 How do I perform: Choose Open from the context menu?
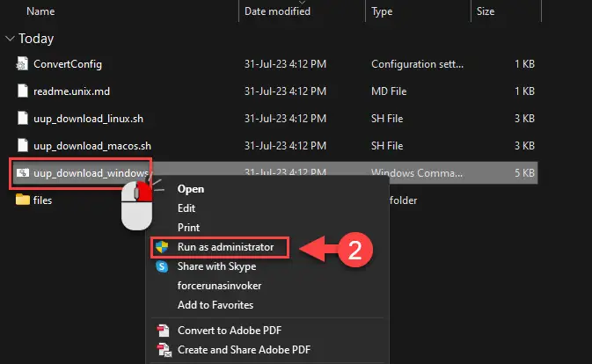[x=191, y=188]
